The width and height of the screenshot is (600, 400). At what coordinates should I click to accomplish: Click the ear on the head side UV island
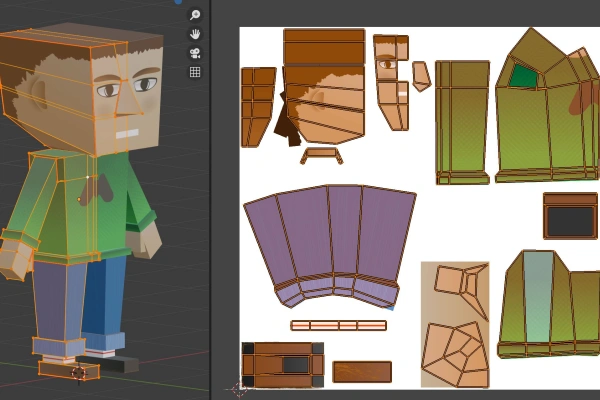pyautogui.click(x=318, y=100)
